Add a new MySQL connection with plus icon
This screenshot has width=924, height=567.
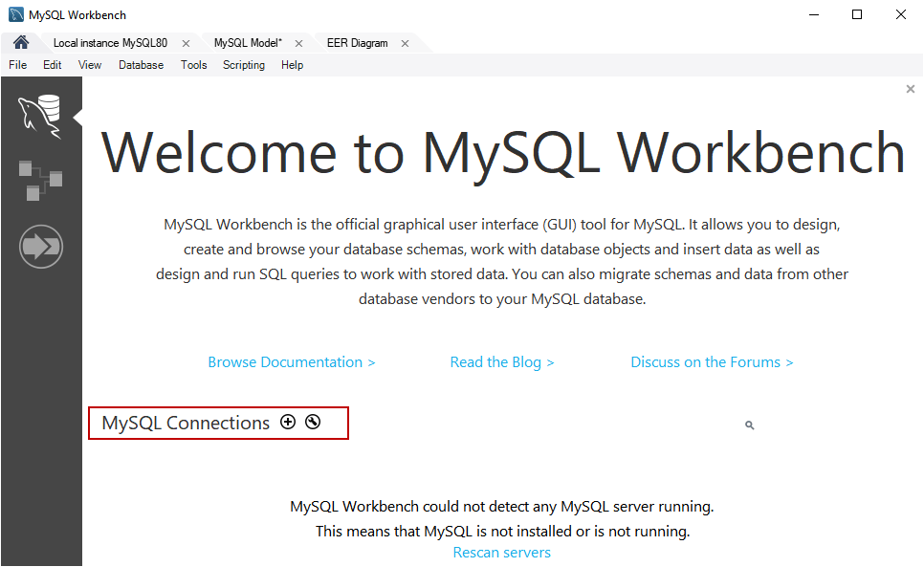point(288,422)
